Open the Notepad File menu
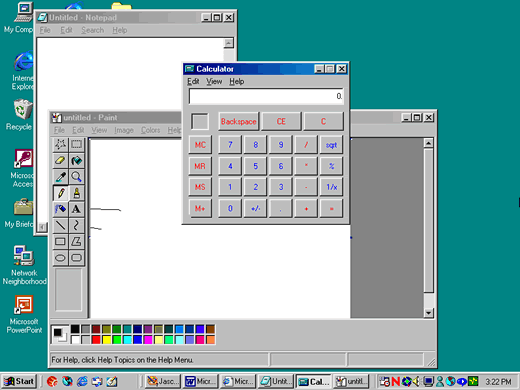This screenshot has width=520, height=390. [x=45, y=30]
